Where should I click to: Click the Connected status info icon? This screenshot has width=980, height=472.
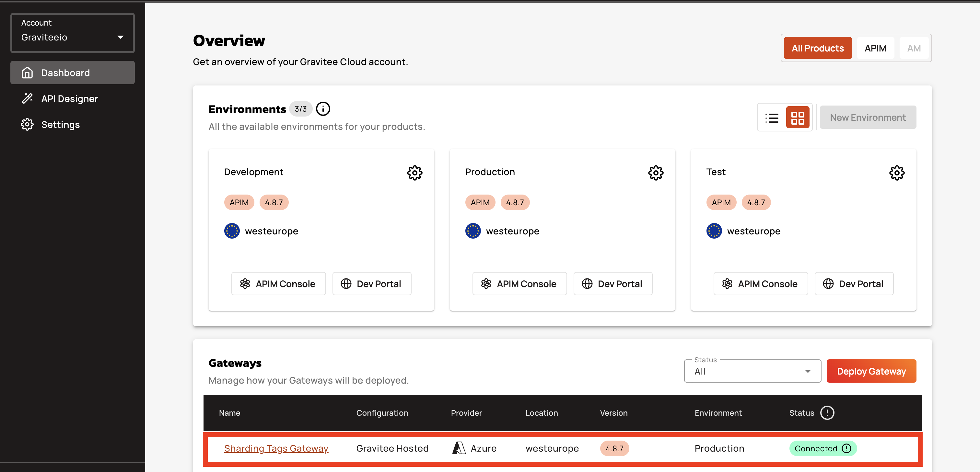(846, 448)
